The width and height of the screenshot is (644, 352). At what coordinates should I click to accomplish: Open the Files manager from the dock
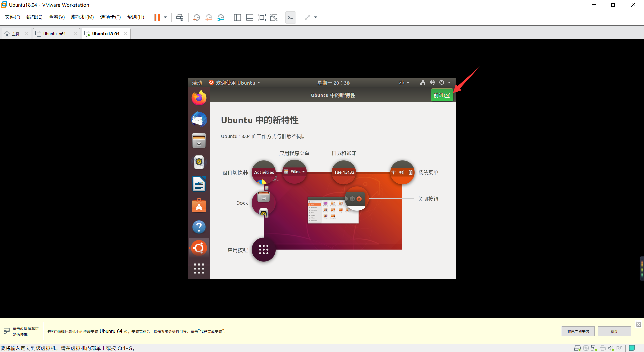tap(199, 141)
